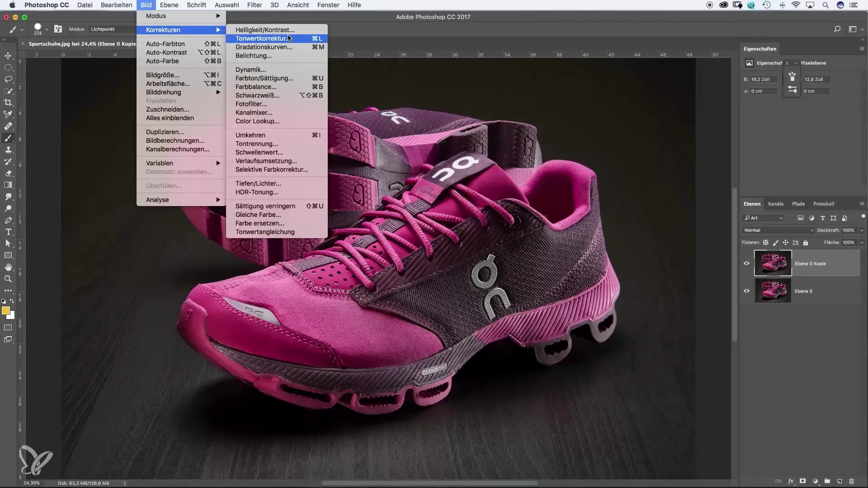868x488 pixels.
Task: Open the Filter menu in menu bar
Action: click(x=255, y=5)
